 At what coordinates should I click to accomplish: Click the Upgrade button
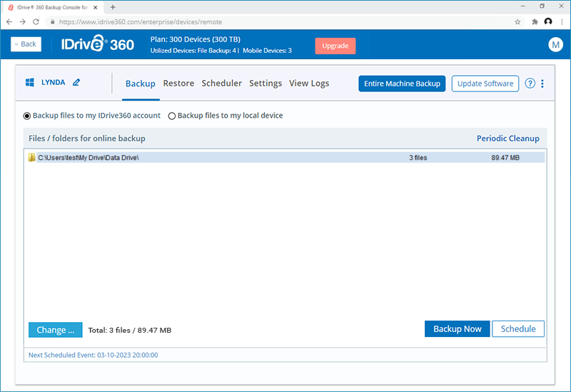[335, 46]
